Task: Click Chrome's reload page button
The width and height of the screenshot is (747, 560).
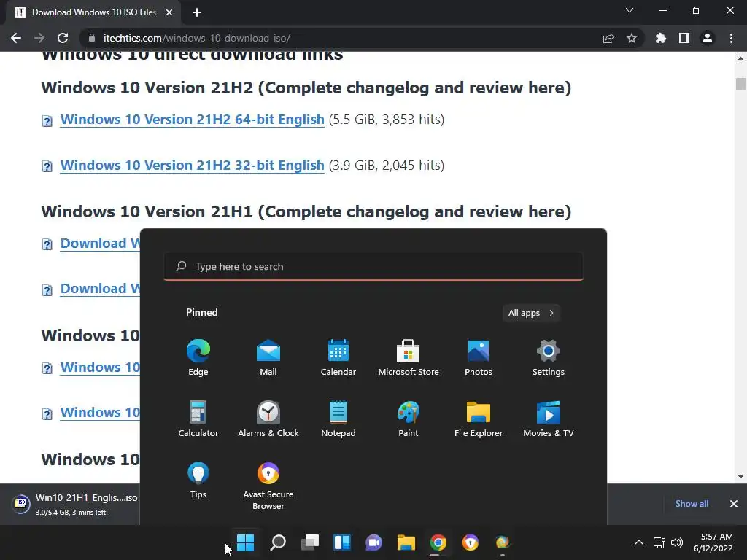Action: 63,38
